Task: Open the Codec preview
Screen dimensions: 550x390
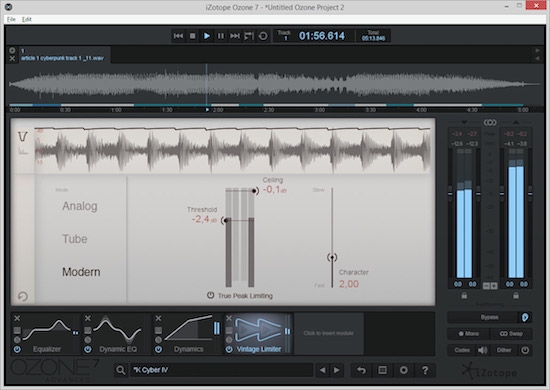Action: click(462, 350)
